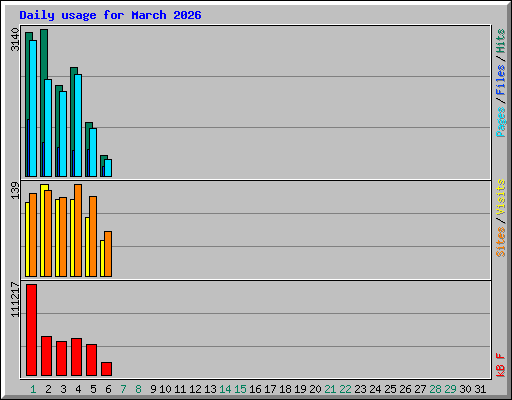This screenshot has height=400, width=512.
Task: Click day 21 on the x-axis
Action: click(x=330, y=389)
